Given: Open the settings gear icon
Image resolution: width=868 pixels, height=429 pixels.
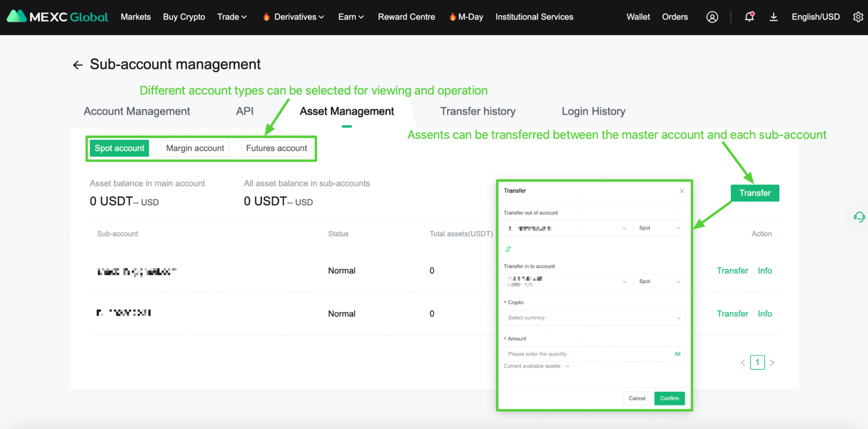Looking at the screenshot, I should tap(858, 17).
